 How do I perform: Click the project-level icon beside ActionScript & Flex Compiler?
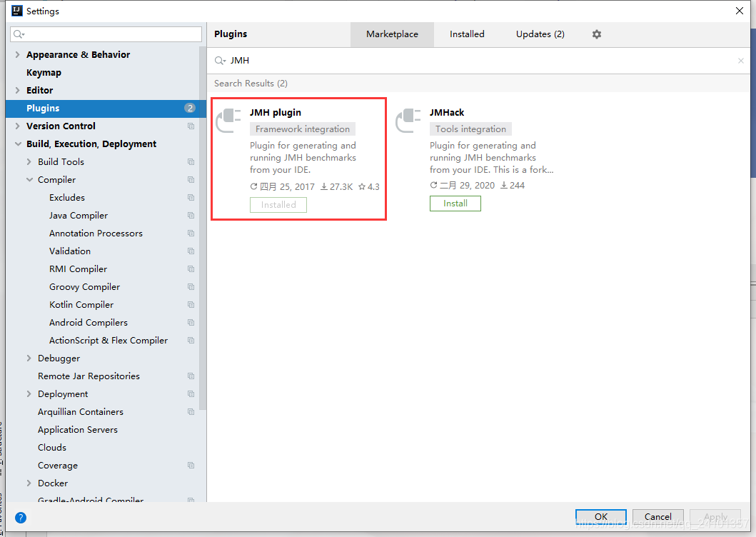coord(191,340)
